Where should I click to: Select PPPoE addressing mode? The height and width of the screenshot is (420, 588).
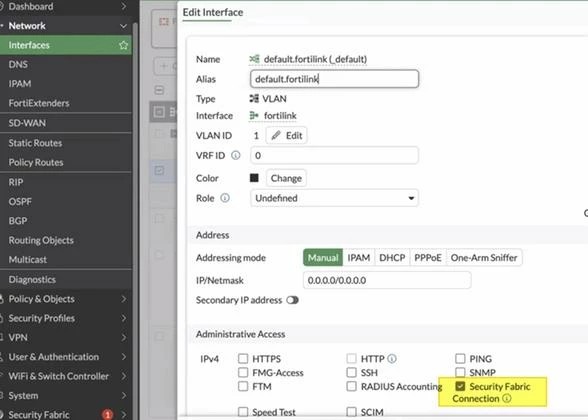[428, 258]
